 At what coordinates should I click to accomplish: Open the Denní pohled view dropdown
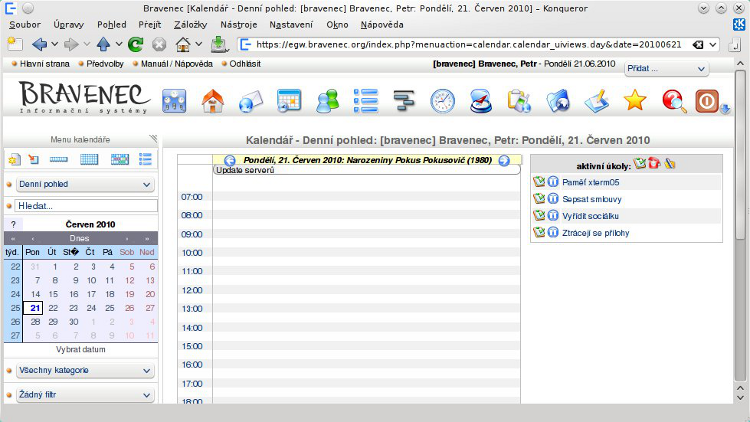(85, 184)
